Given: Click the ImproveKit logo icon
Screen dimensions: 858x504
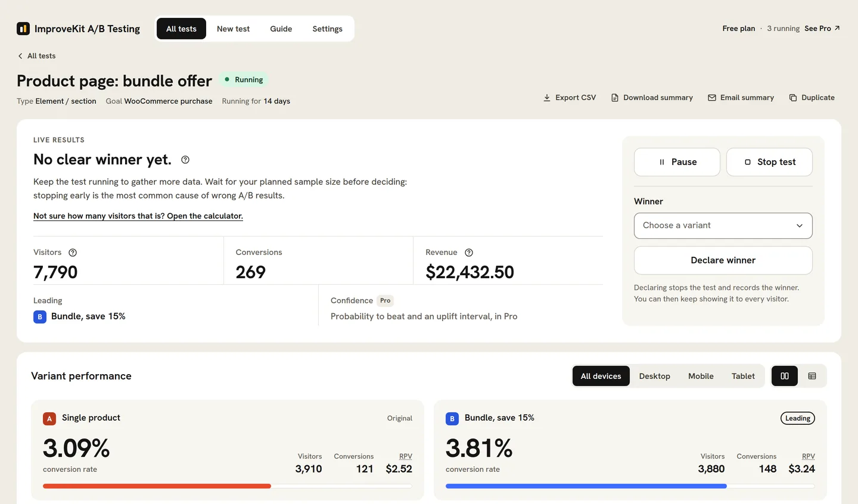Looking at the screenshot, I should click(23, 29).
